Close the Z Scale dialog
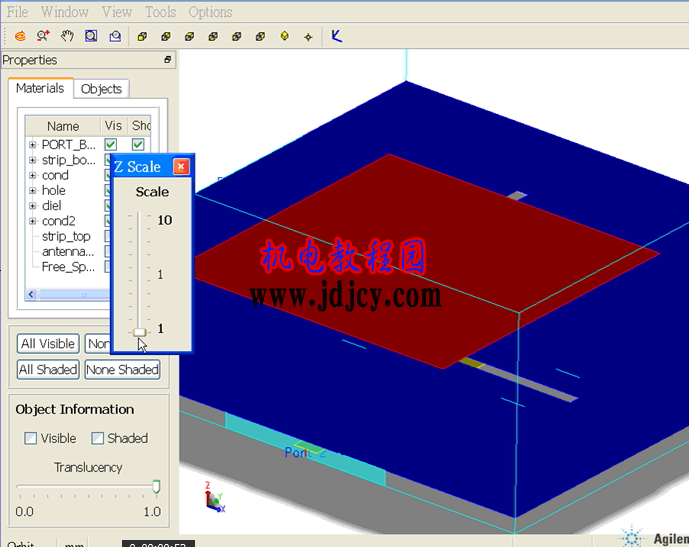Image resolution: width=689 pixels, height=547 pixels. tap(181, 167)
